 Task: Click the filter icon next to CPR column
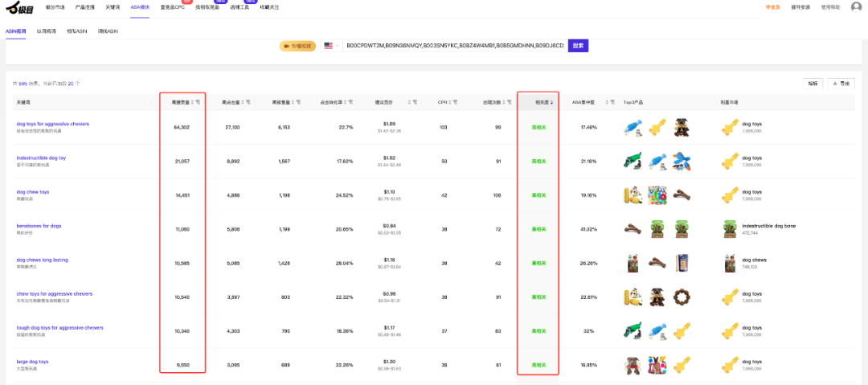455,102
